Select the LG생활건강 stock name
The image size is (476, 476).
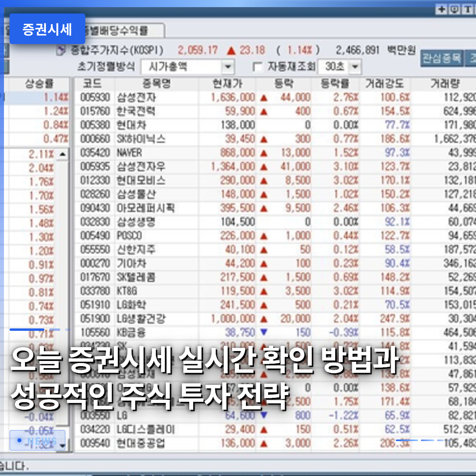(x=141, y=319)
